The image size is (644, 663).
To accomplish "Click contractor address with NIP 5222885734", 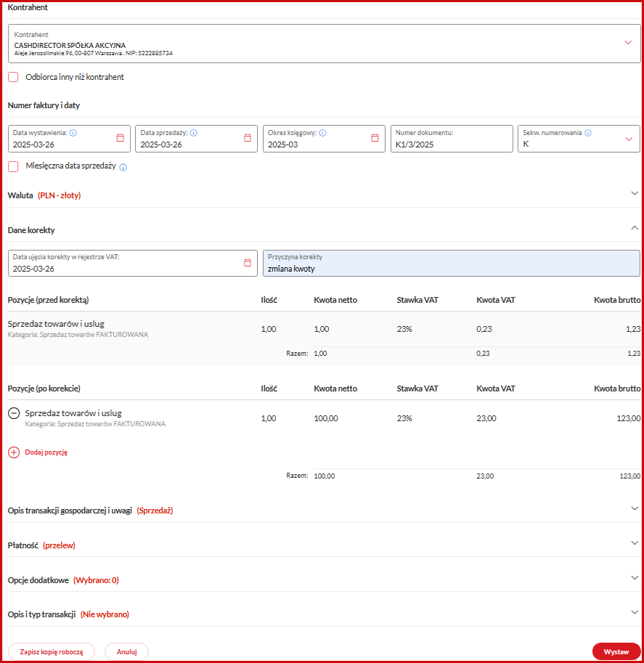I will click(94, 53).
